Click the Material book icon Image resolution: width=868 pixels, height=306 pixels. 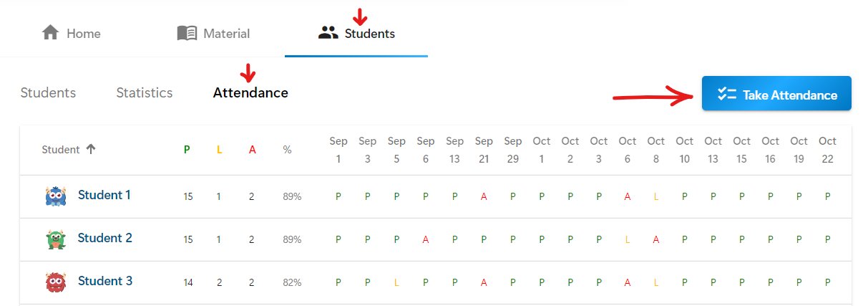click(187, 33)
